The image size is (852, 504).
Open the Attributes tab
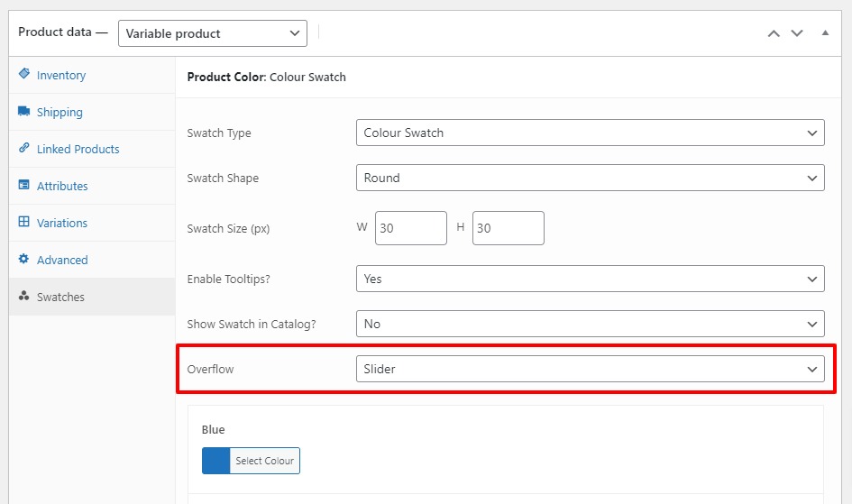pyautogui.click(x=92, y=186)
